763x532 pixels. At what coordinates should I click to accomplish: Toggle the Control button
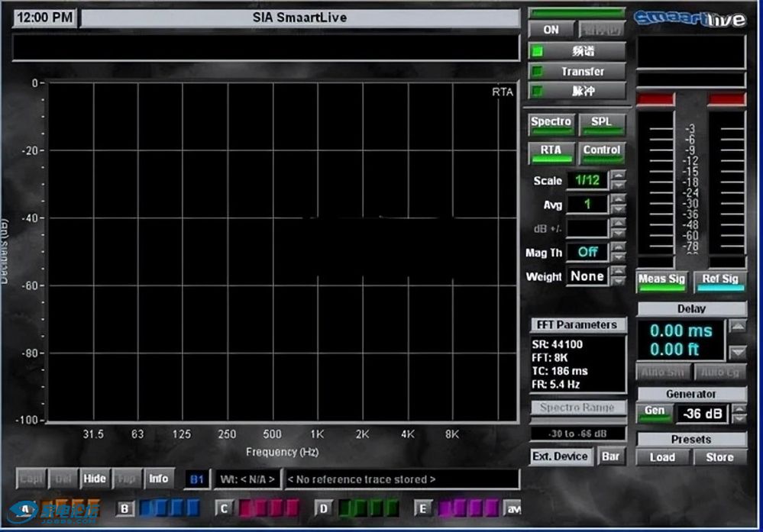point(602,152)
